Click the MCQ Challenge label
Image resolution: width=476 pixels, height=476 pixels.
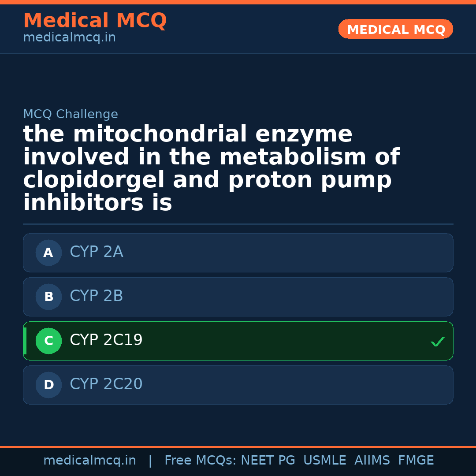click(x=71, y=115)
